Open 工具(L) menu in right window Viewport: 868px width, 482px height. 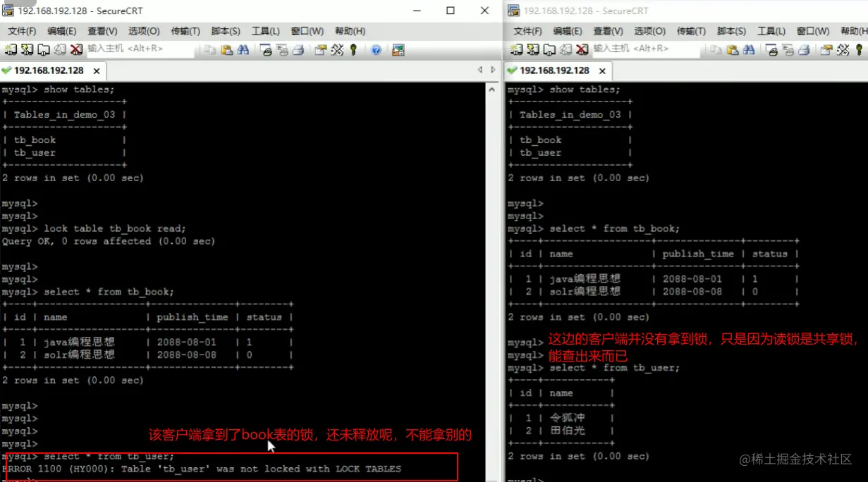point(771,31)
